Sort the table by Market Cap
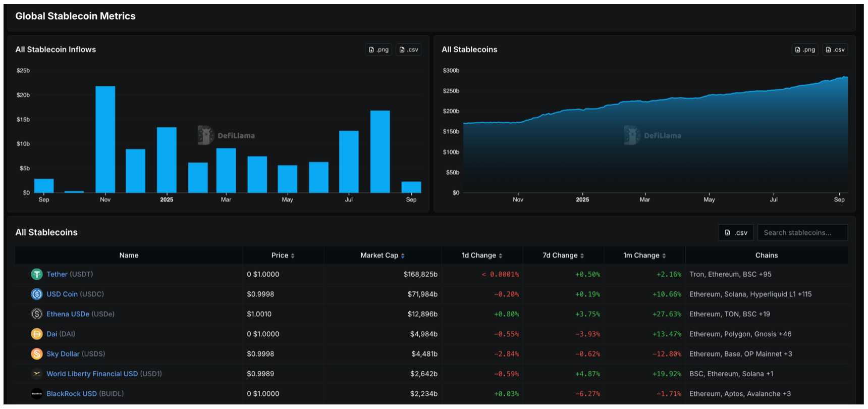Screen dimensions: 868x409 [x=383, y=255]
